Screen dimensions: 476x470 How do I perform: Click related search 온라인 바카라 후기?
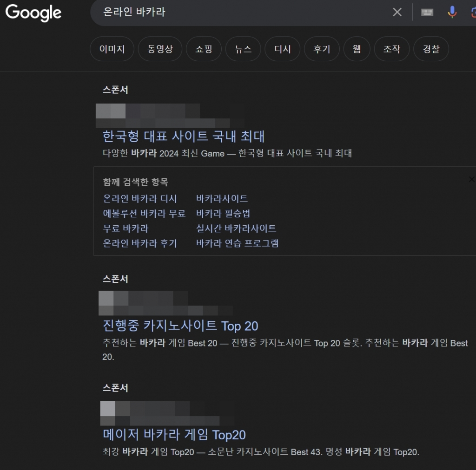tap(140, 243)
